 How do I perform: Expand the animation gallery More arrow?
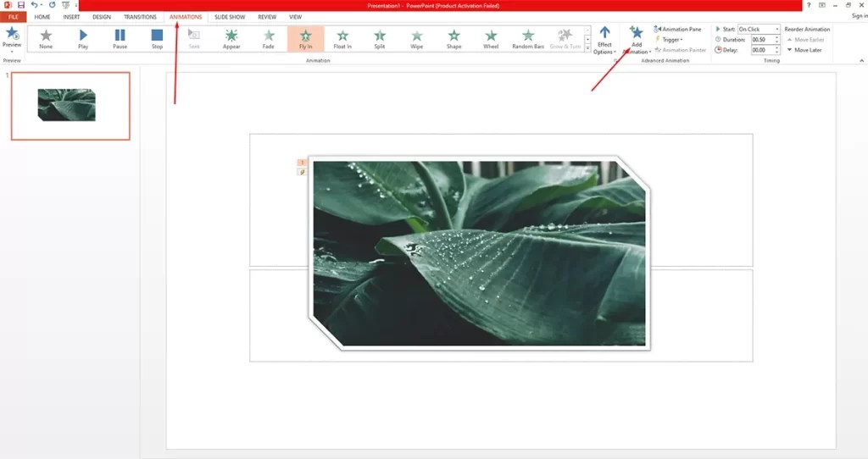587,48
